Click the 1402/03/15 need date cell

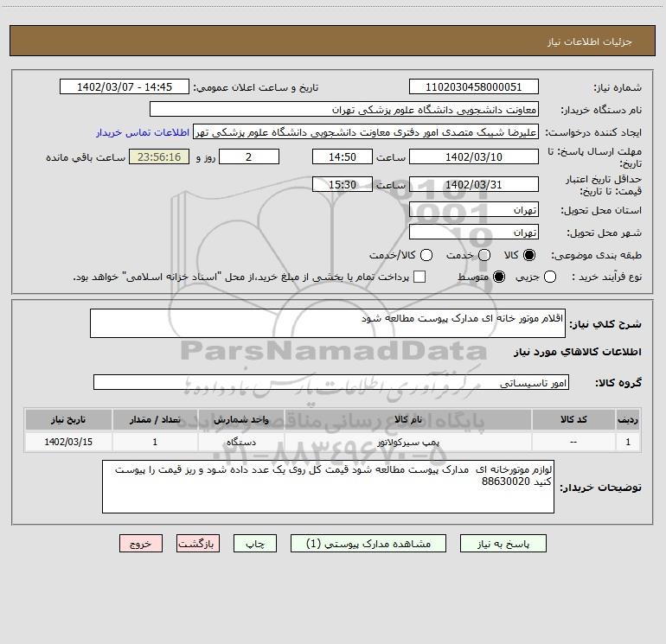click(68, 442)
